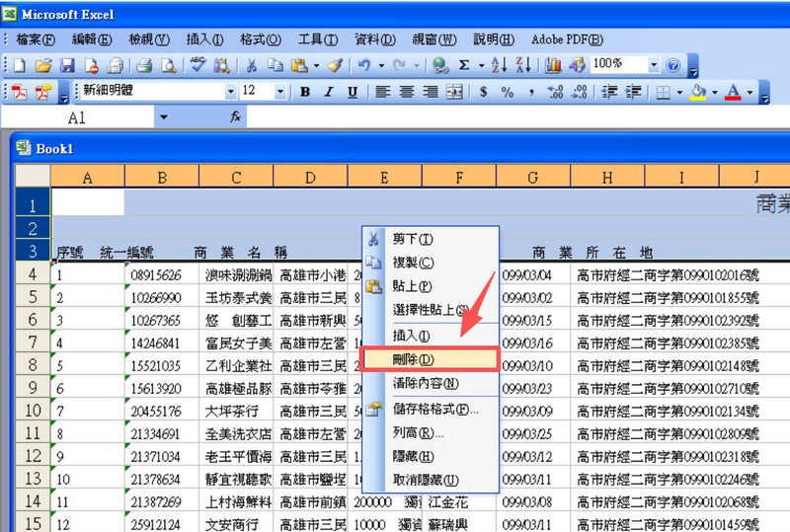Click the Undo arrow icon

click(x=363, y=65)
